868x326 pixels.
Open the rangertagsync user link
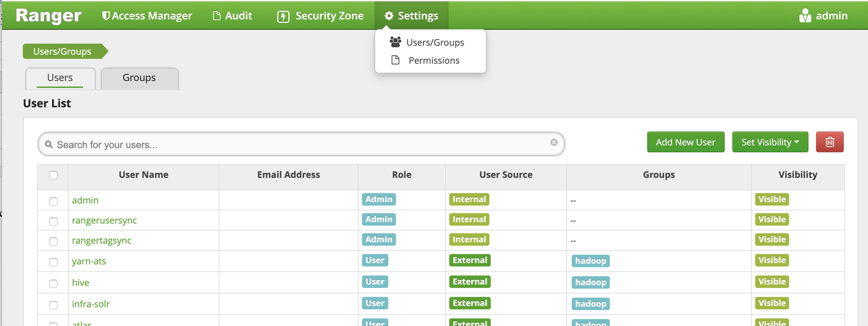coord(102,241)
